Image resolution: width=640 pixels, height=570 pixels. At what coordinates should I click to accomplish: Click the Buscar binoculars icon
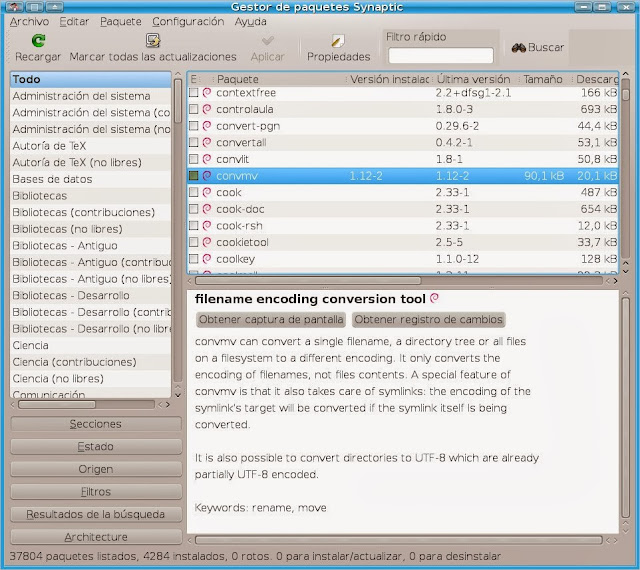tap(518, 48)
